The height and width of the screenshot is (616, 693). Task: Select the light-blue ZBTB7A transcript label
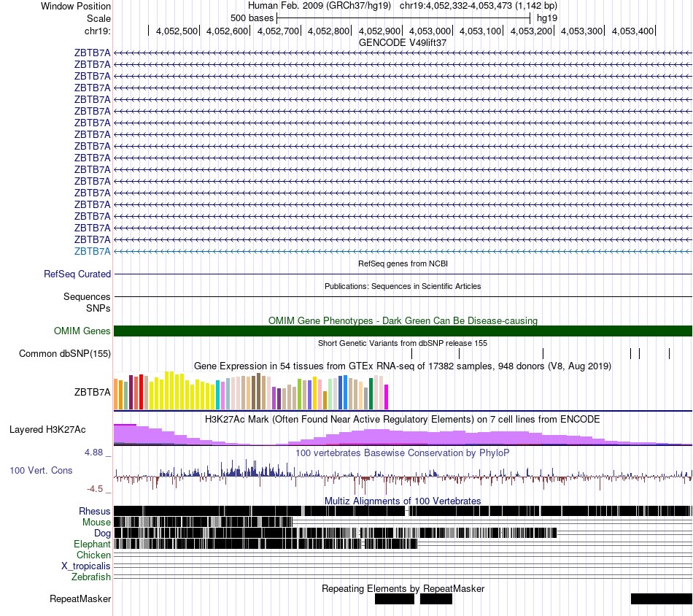pyautogui.click(x=93, y=251)
